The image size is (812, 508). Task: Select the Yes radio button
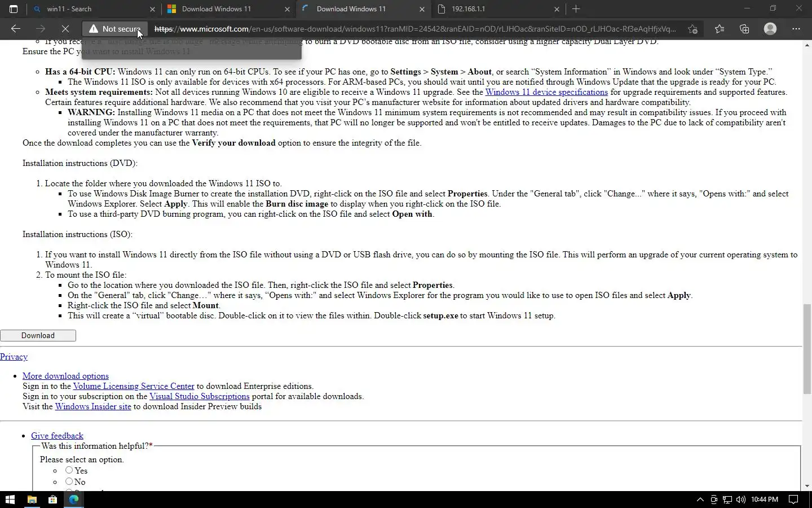69,470
